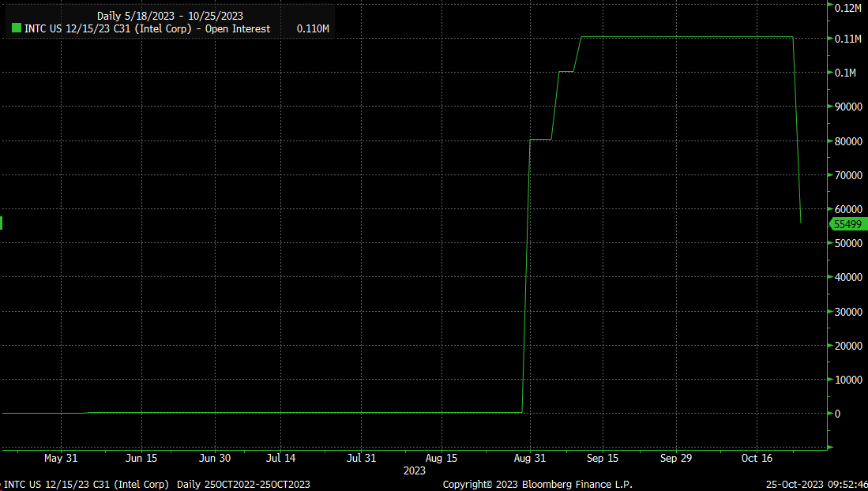Viewport: 868px width, 491px height.
Task: Click the Sep 15 x-axis date label
Action: pos(603,459)
